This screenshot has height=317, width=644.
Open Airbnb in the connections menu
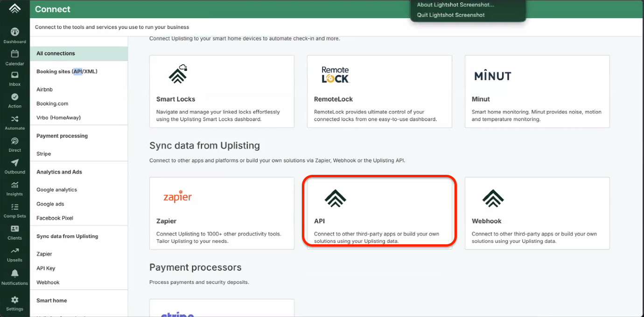[44, 90]
